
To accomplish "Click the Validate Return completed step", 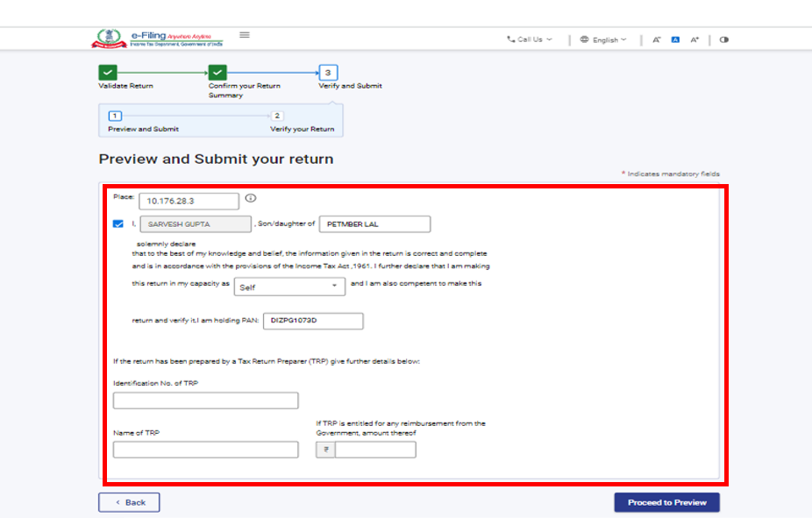I will click(108, 73).
